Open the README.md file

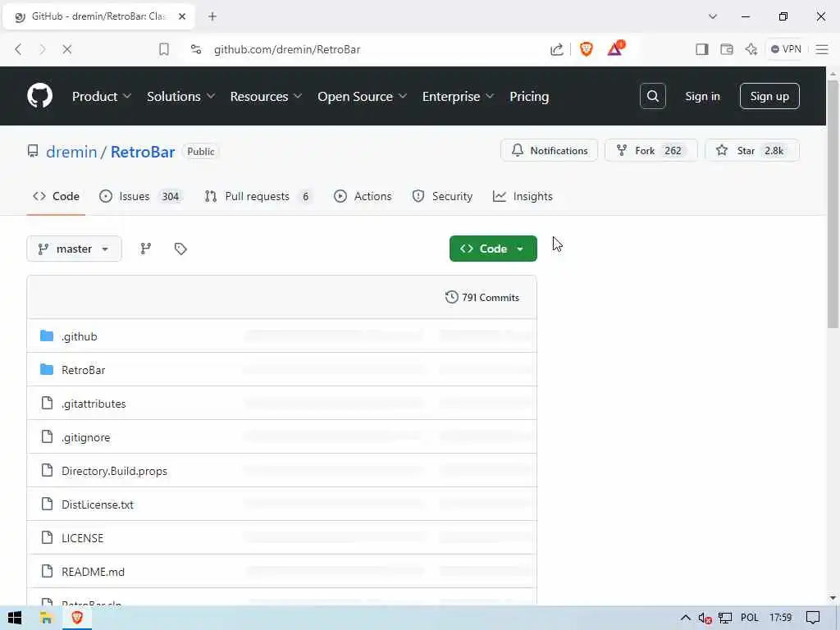pyautogui.click(x=93, y=572)
